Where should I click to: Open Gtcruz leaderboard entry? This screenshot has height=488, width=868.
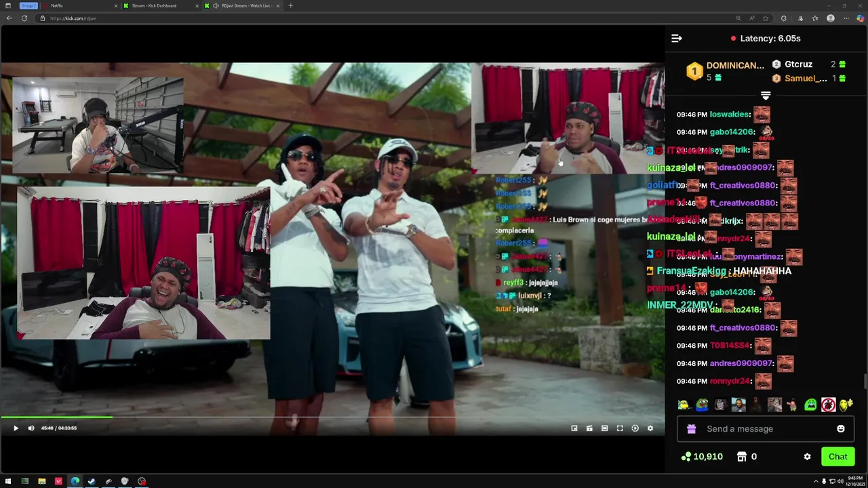point(809,64)
